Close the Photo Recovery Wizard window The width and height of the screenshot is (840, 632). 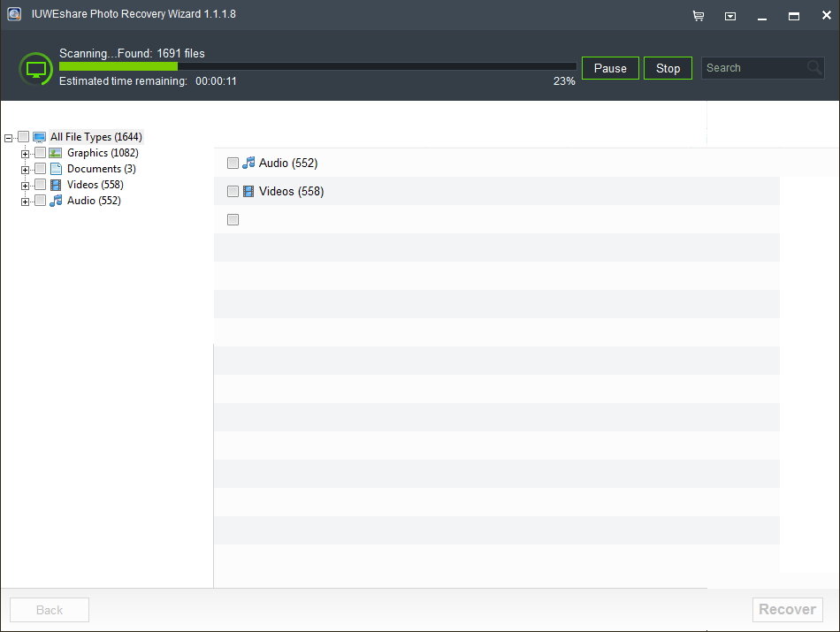pos(826,16)
